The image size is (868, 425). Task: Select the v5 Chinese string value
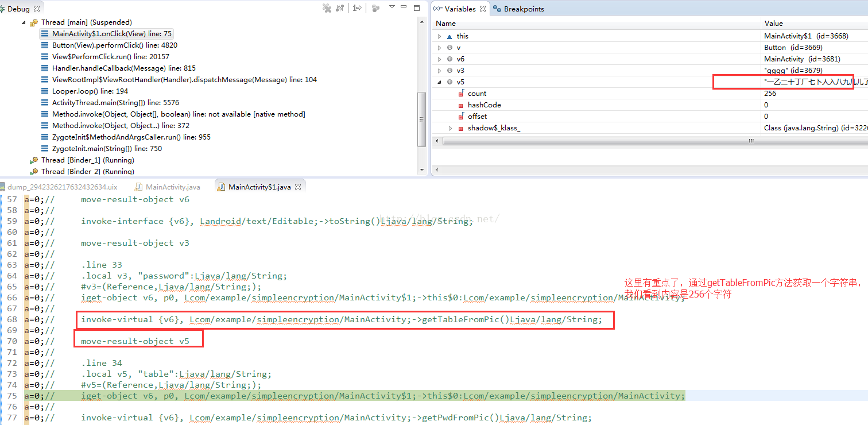coord(816,82)
